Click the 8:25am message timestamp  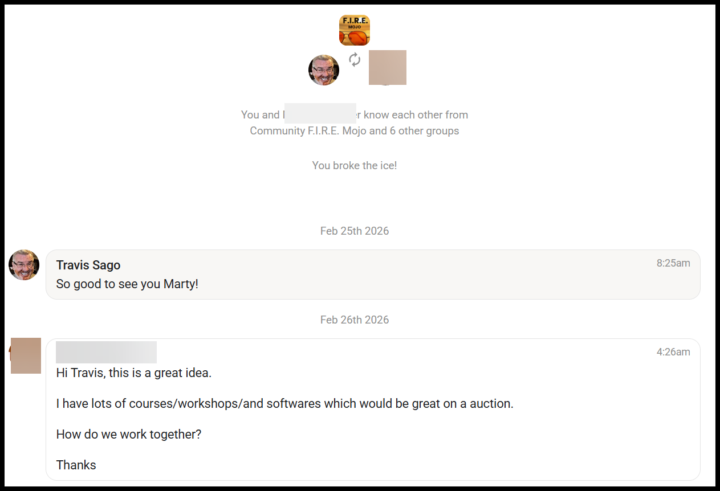[x=673, y=263]
